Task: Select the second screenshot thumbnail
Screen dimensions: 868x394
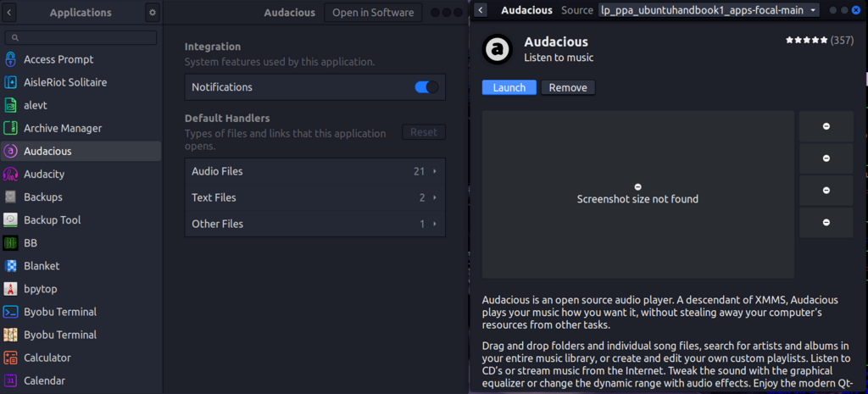Action: coord(826,158)
